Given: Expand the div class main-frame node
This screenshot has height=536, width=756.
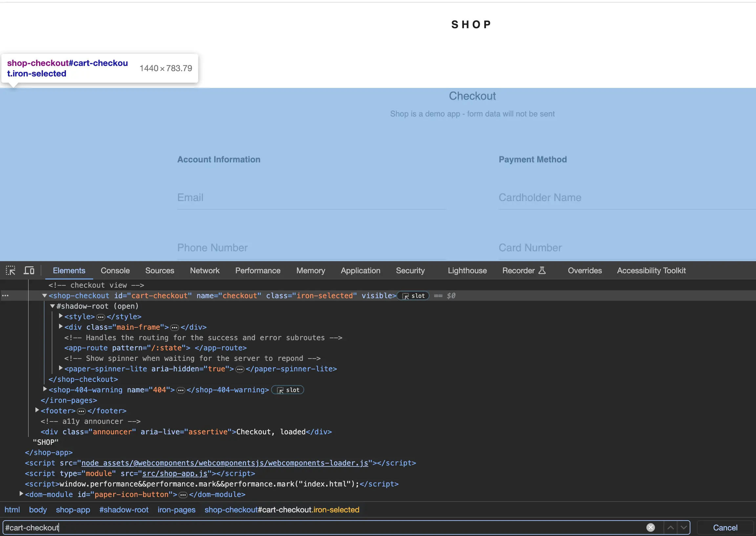Looking at the screenshot, I should click(61, 327).
